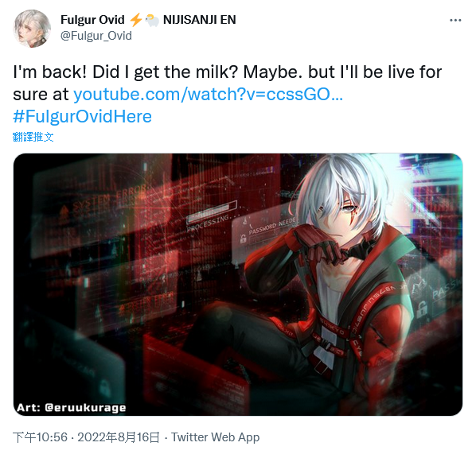Click the Twitter Web App source label
The width and height of the screenshot is (476, 458).
click(215, 437)
